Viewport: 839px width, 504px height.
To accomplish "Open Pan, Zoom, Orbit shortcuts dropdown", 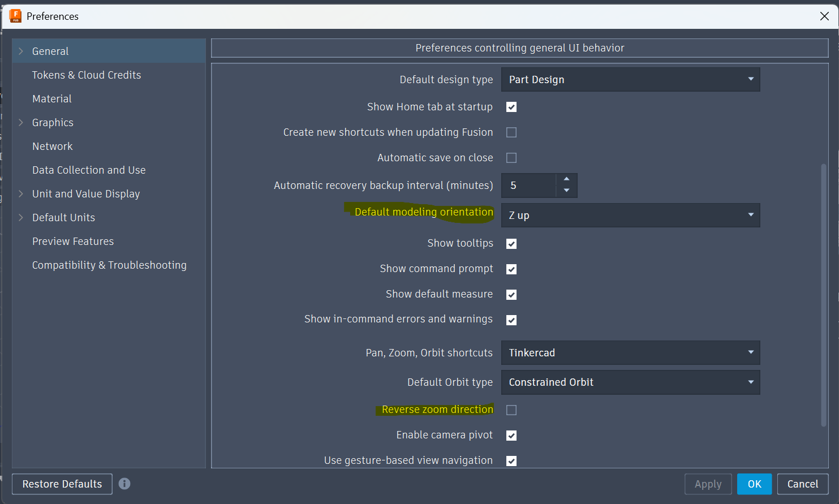I will [x=630, y=353].
